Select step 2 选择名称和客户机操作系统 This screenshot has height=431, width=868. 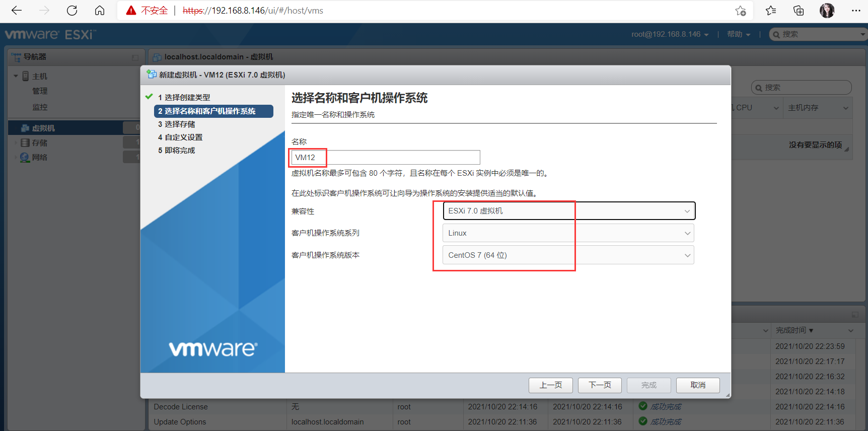click(213, 111)
